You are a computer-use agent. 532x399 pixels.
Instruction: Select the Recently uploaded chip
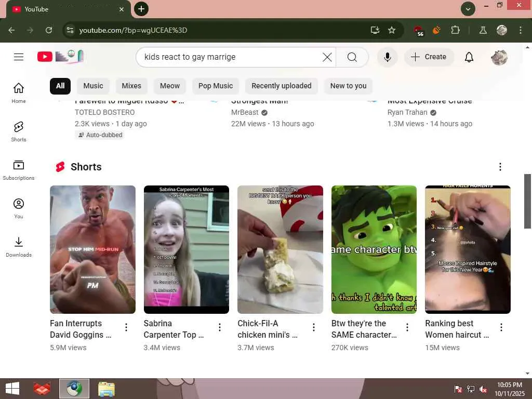[x=281, y=86]
